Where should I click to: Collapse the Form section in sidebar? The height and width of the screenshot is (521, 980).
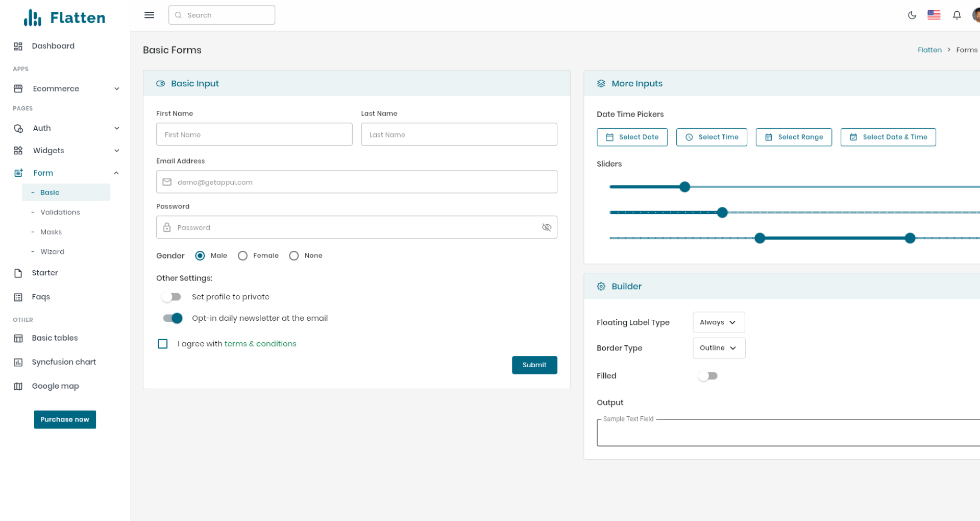tap(116, 173)
